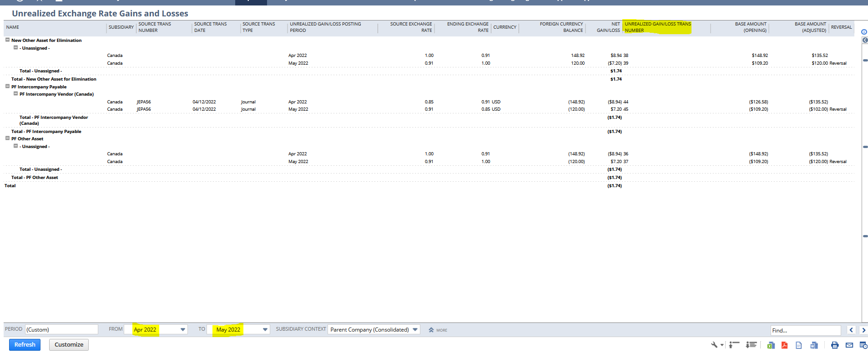Image resolution: width=868 pixels, height=353 pixels.
Task: Export the report to Word
Action: coord(814,345)
